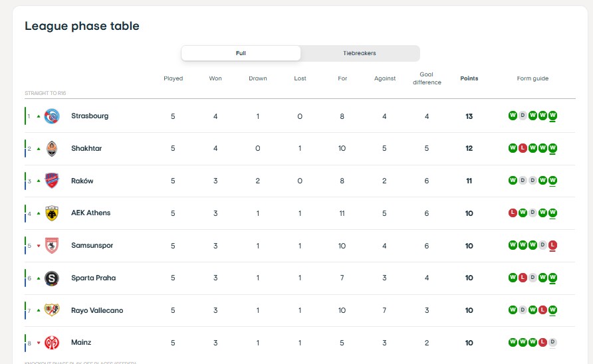Click Mainz's most recent draw badge
This screenshot has width=593, height=364.
coord(552,342)
